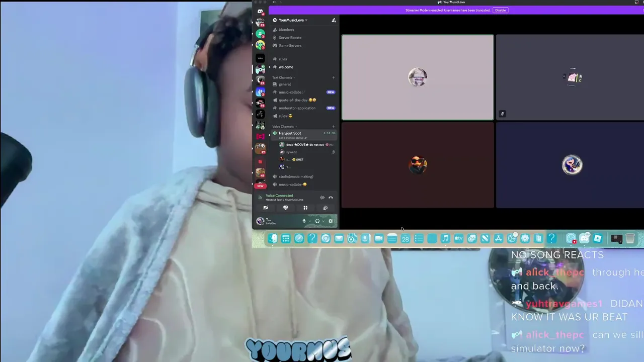
Task: Open Safari from the Dock
Action: [x=299, y=239]
